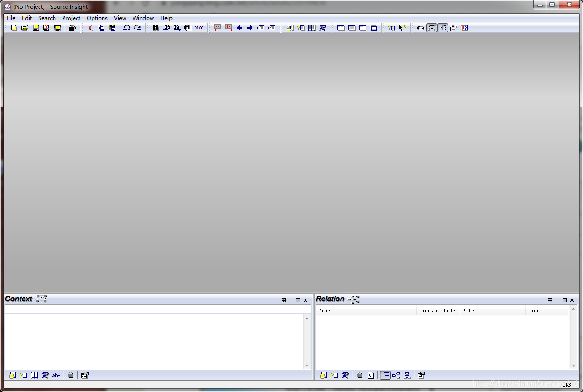Switch the Relation panel to vertical tree view
The image size is (583, 392).
(x=407, y=375)
